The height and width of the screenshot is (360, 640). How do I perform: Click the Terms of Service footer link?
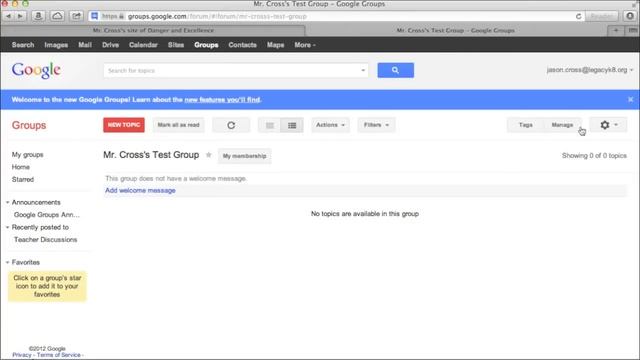(58, 355)
